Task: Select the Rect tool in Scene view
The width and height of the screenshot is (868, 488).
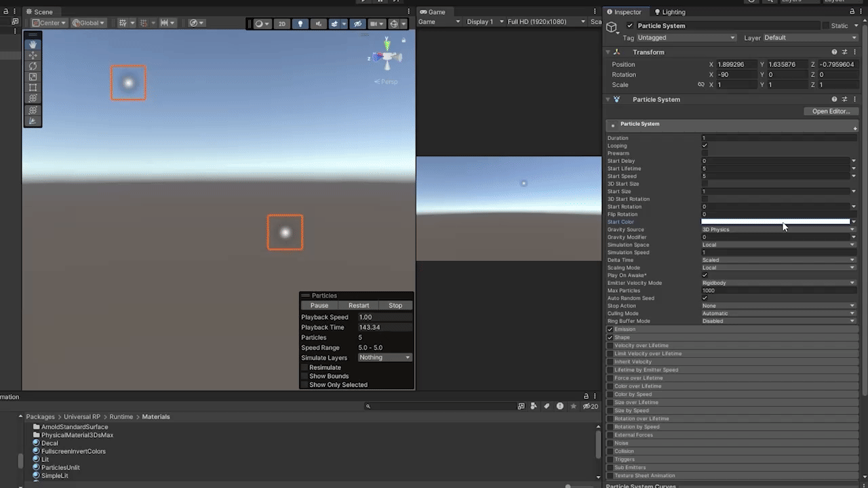Action: (33, 87)
